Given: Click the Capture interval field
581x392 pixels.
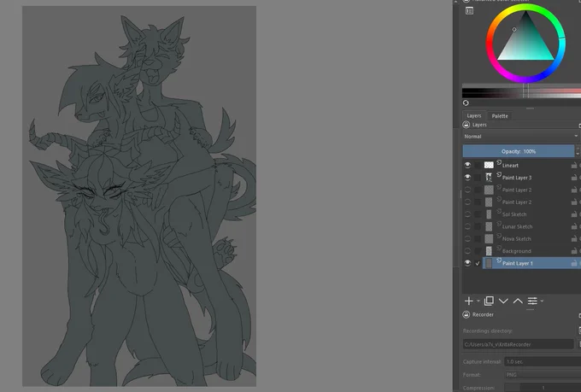Looking at the screenshot, I should pos(543,361).
